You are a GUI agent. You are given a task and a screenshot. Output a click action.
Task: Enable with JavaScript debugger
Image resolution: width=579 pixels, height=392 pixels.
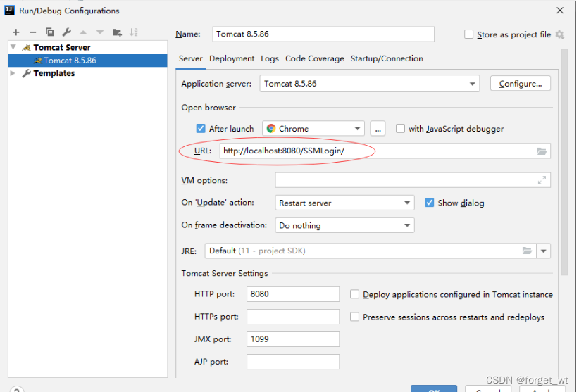tap(400, 129)
